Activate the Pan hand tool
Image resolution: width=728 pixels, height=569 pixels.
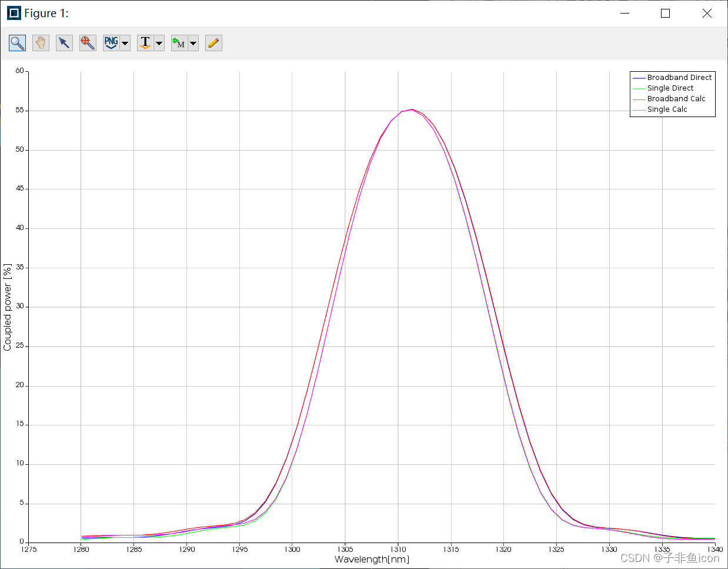pyautogui.click(x=41, y=43)
